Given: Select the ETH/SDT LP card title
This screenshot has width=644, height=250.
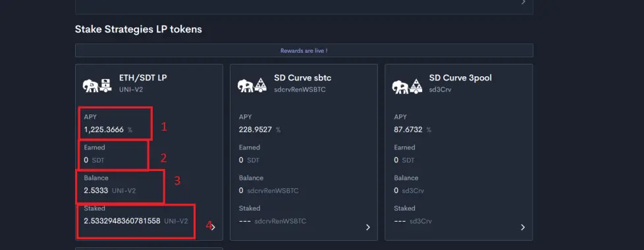Looking at the screenshot, I should coord(143,78).
